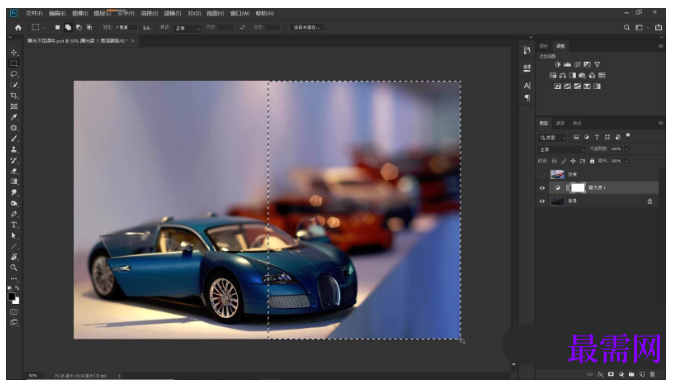Image resolution: width=680 pixels, height=380 pixels.
Task: Enable Add to selection mode button
Action: point(68,27)
